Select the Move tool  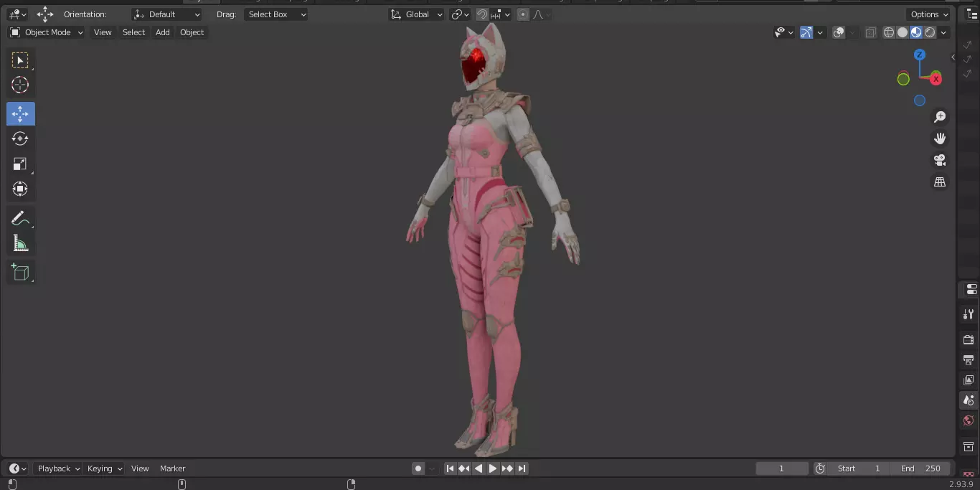pyautogui.click(x=20, y=114)
